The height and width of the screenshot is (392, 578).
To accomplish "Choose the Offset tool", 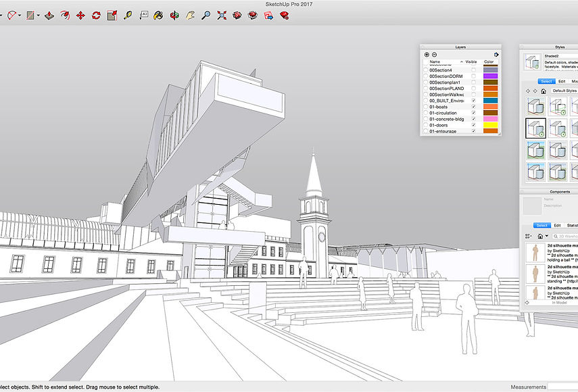I will click(x=65, y=16).
